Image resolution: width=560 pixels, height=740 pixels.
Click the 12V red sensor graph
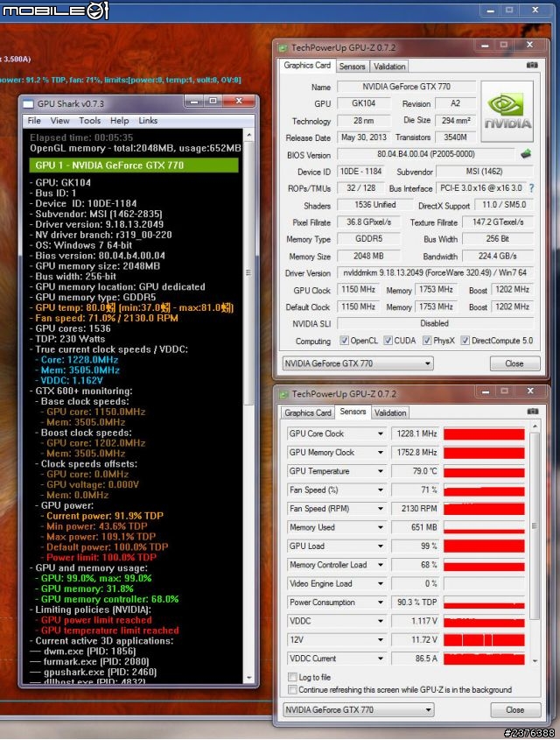click(x=484, y=640)
